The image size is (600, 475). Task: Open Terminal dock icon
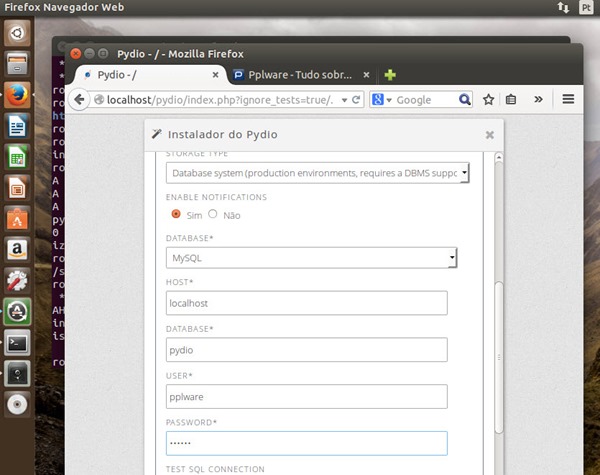tap(17, 343)
